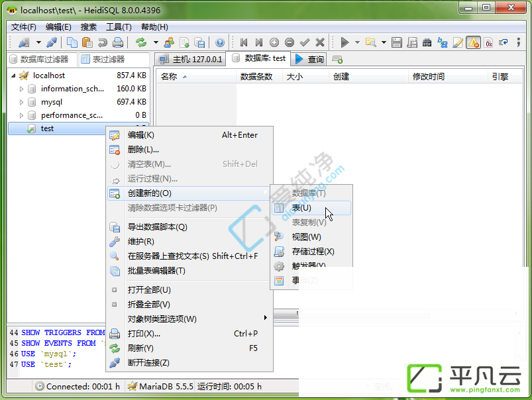The image size is (532, 400).
Task: Expand the mysql database node
Action: pos(21,102)
